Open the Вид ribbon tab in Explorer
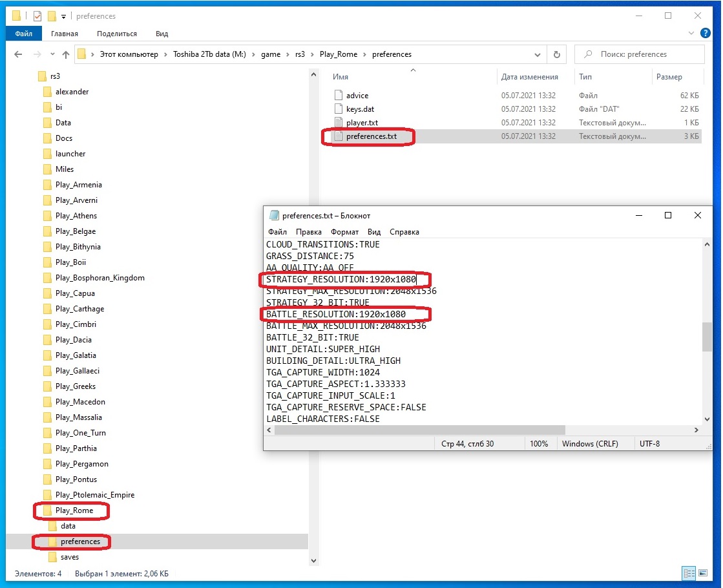 [162, 34]
